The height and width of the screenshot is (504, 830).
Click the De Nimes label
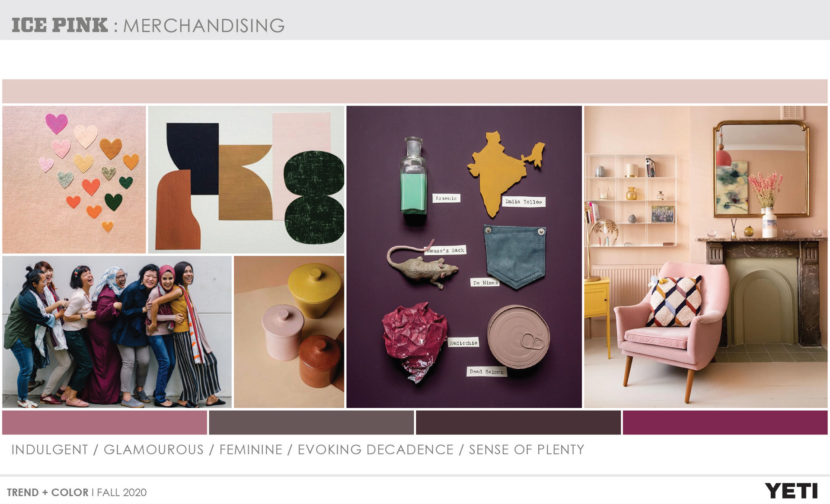click(485, 283)
